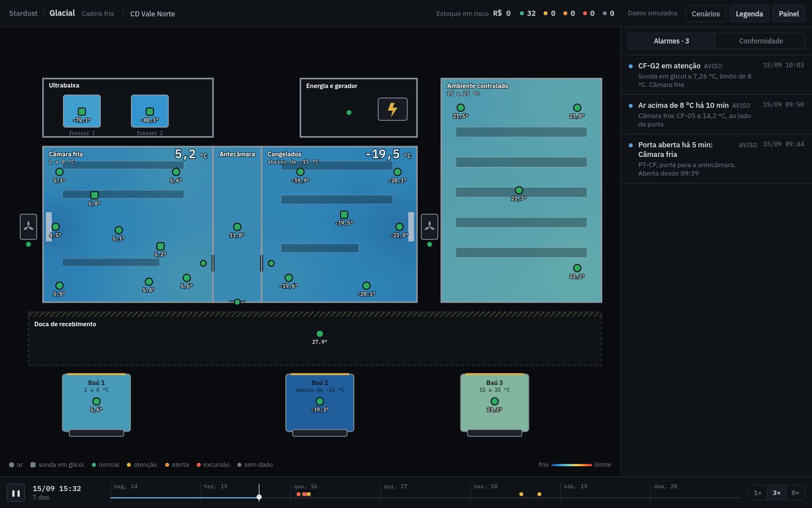Screen dimensions: 812x508
Task: Click the generator lightning bolt icon
Action: click(392, 109)
